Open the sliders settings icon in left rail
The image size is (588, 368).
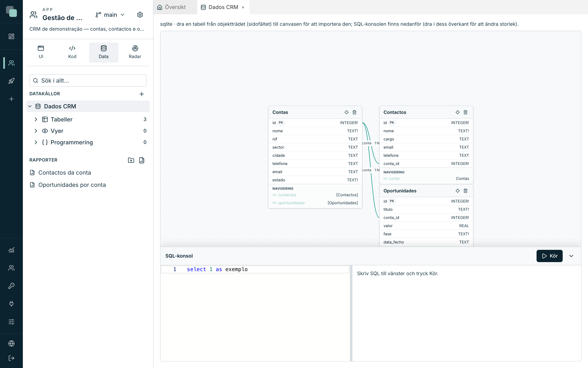point(11,322)
